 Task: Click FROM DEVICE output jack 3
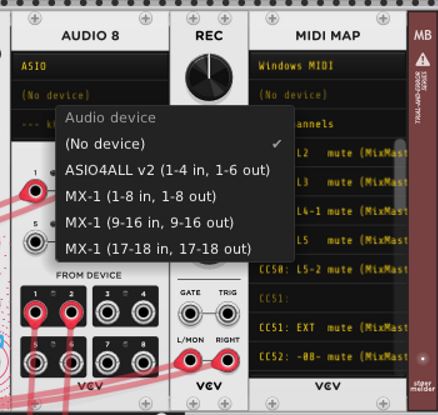click(107, 313)
